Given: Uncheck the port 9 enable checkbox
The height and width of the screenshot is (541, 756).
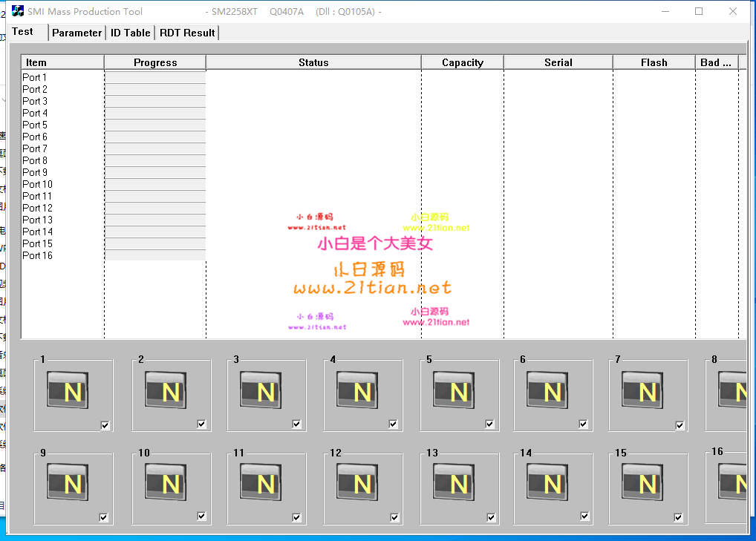Looking at the screenshot, I should pyautogui.click(x=103, y=517).
